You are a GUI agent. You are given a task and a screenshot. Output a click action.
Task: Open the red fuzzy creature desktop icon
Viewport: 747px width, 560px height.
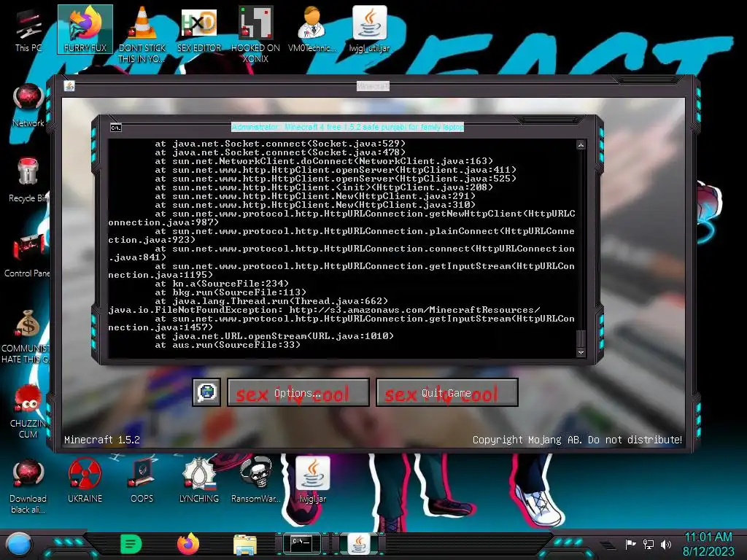click(x=28, y=411)
